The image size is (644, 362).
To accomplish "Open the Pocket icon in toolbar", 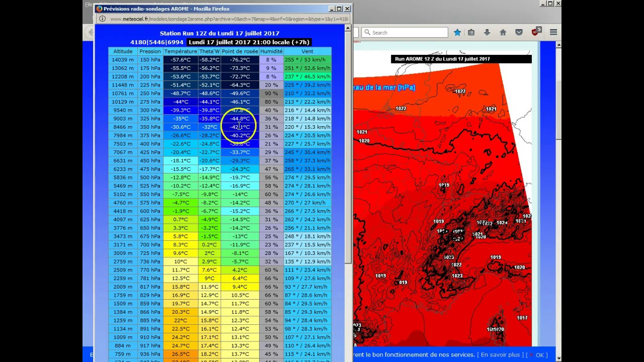I will click(519, 32).
